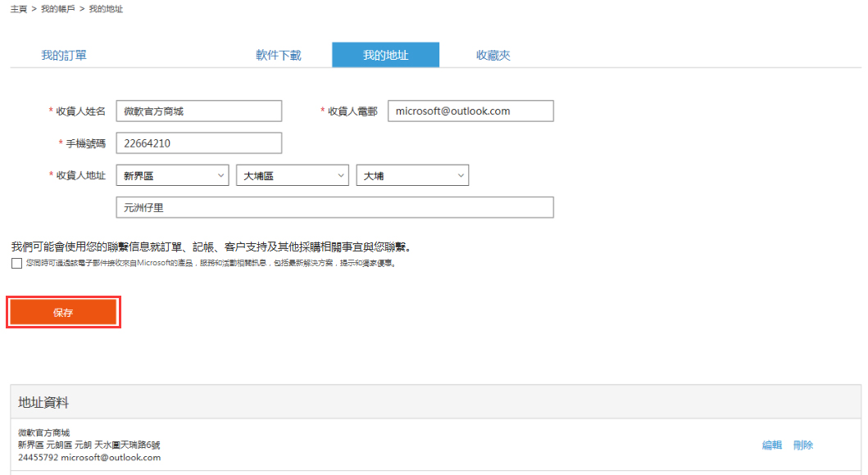Focus the 收貨人電郵 email field
Image resolution: width=868 pixels, height=475 pixels.
(470, 111)
